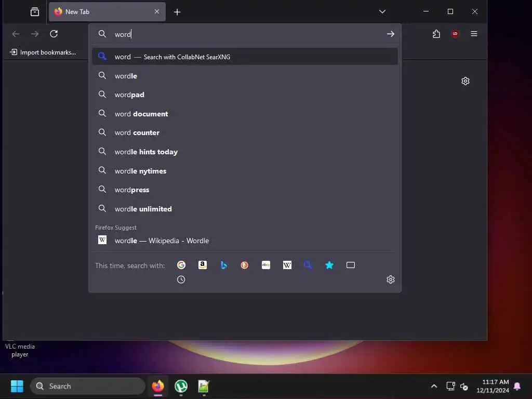Open the uBlock Origin toolbar icon
The image size is (532, 399).
455,34
